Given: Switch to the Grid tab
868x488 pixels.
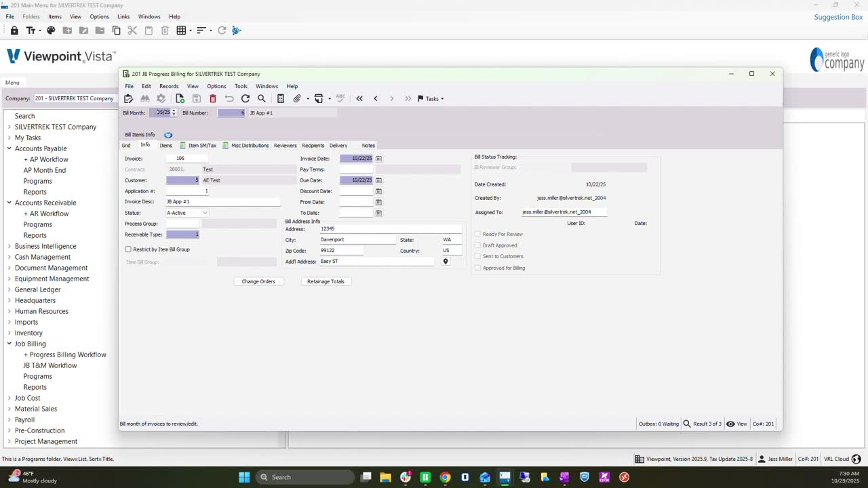Looking at the screenshot, I should [126, 146].
